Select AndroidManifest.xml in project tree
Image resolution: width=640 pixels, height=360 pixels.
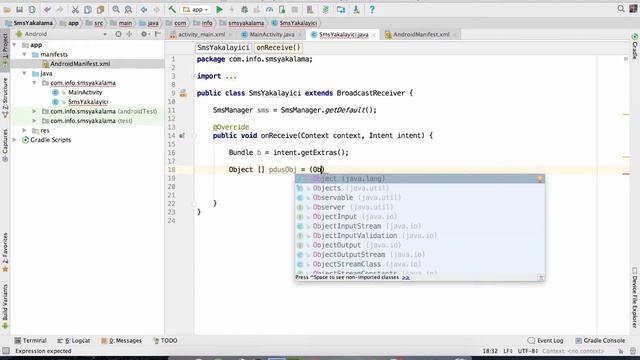coord(80,64)
